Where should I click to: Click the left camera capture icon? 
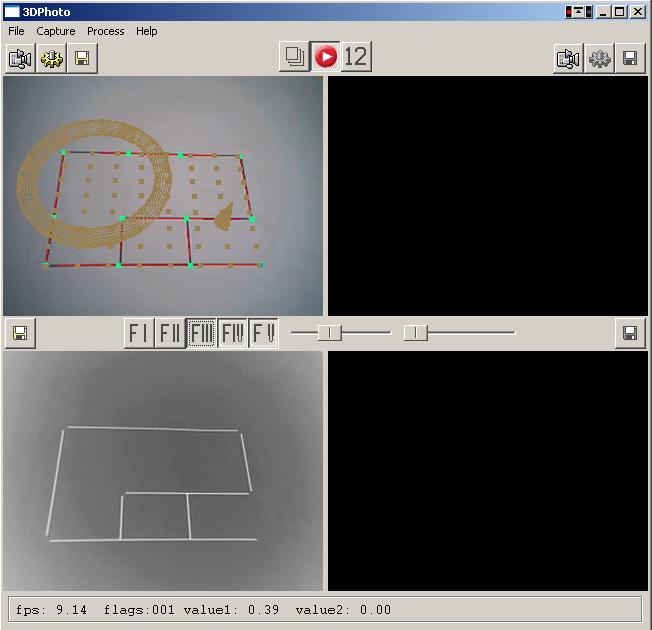point(20,59)
